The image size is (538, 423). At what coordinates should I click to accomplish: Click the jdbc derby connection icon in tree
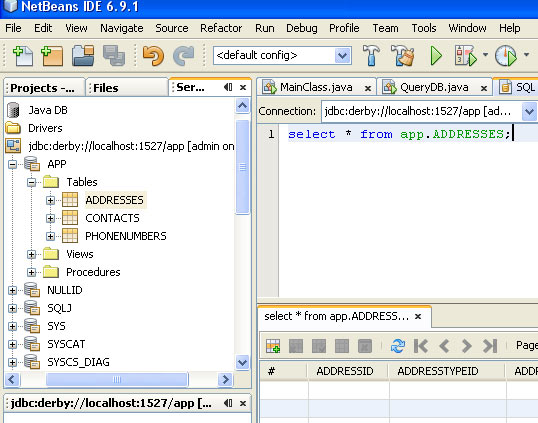(13, 146)
